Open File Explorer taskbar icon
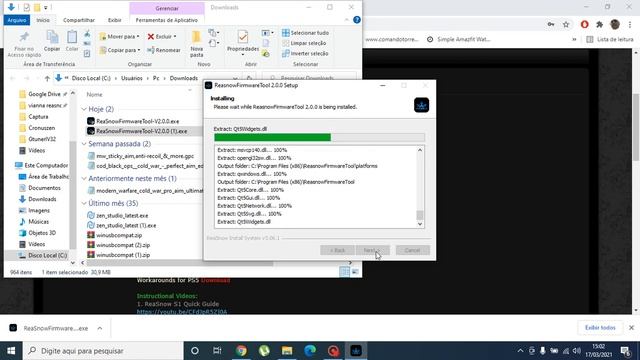Screen dimensions: 640x360 (287, 351)
